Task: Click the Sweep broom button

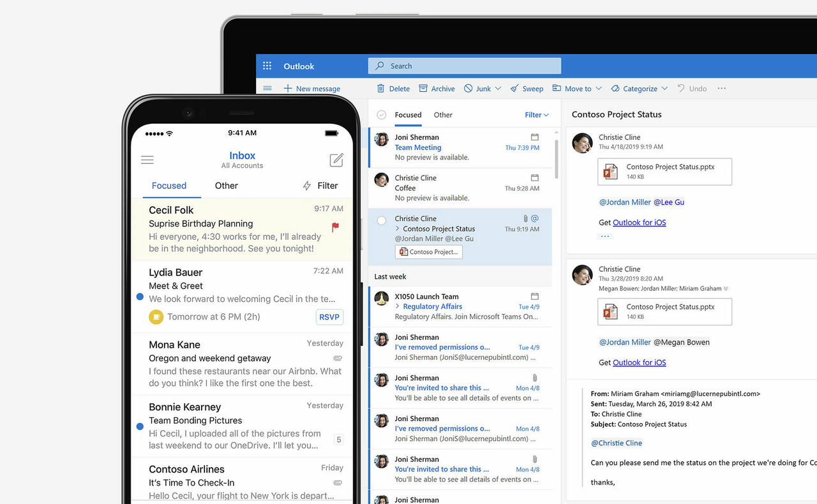Action: pyautogui.click(x=527, y=89)
